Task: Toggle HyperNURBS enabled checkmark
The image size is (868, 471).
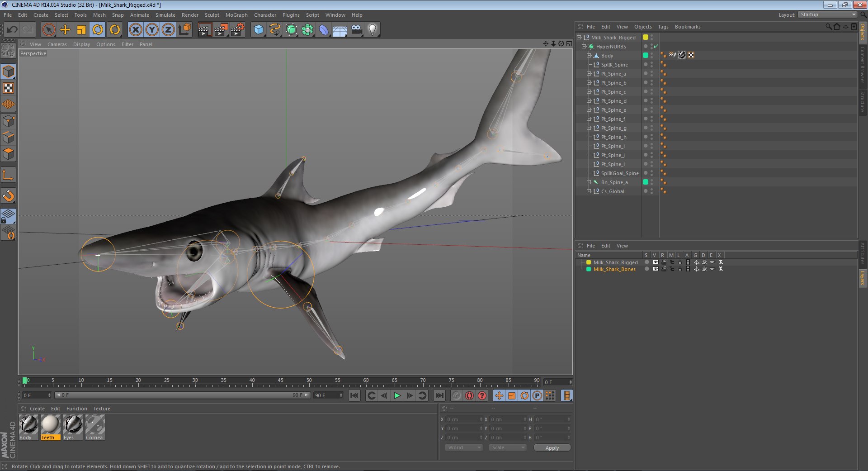Action: point(656,46)
